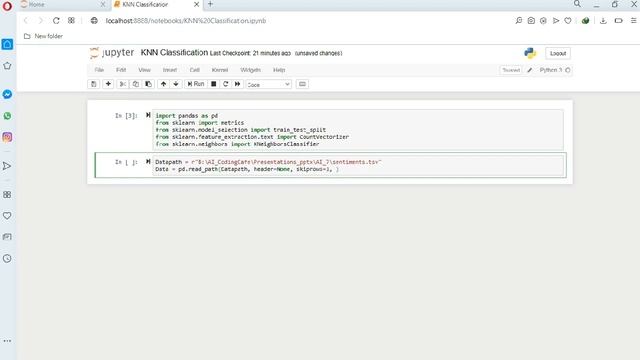Open the command palette keyboard icon
Image resolution: width=640 pixels, height=360 pixels.
302,84
